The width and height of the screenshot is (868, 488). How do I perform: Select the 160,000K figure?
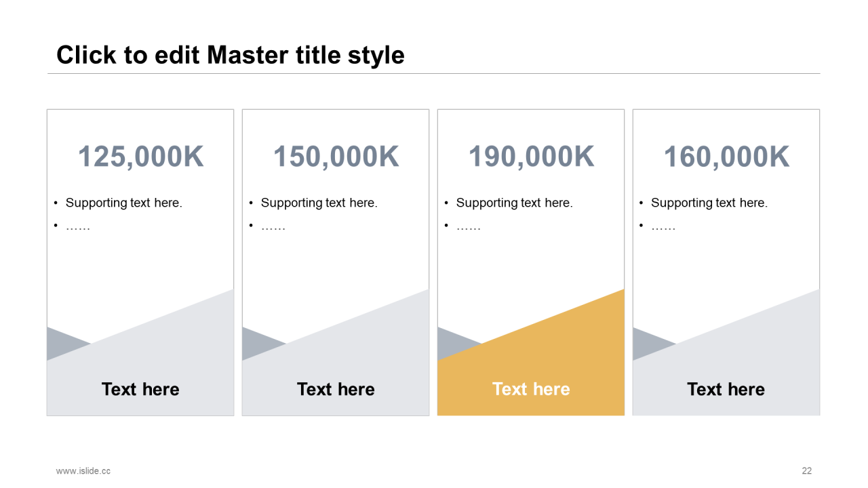[x=726, y=157]
